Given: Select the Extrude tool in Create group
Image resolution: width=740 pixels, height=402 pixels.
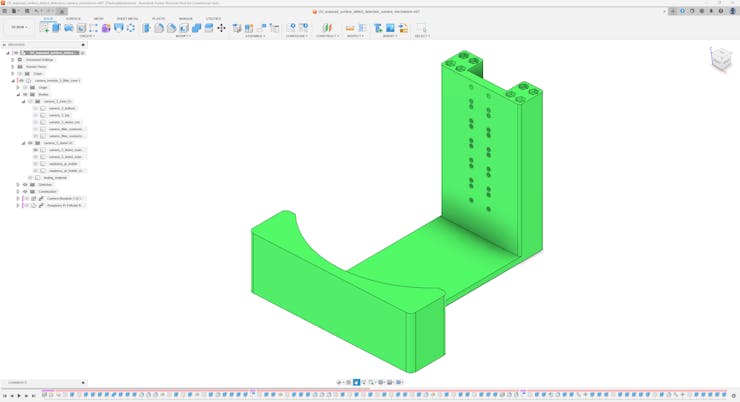Looking at the screenshot, I should coord(57,28).
